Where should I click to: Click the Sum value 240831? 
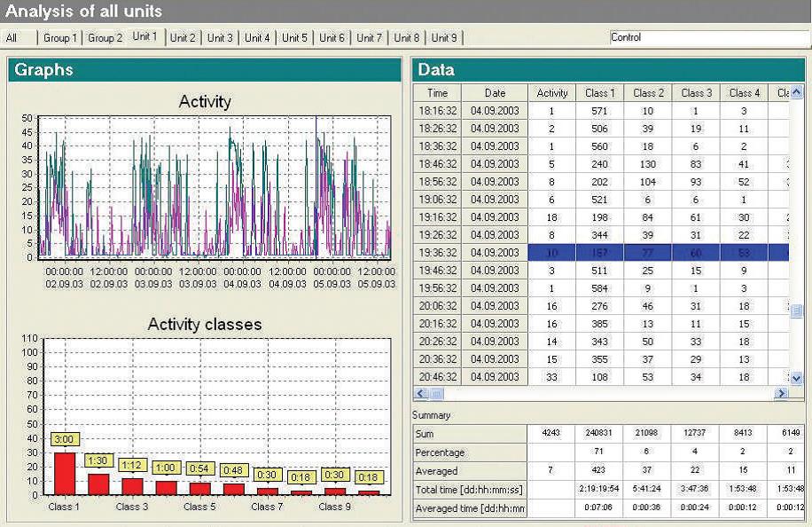pyautogui.click(x=598, y=433)
